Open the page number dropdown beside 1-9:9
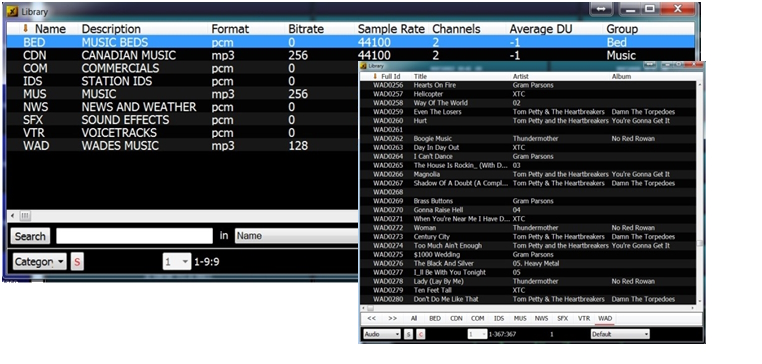Screen dimensions: 762x364 tap(177, 262)
